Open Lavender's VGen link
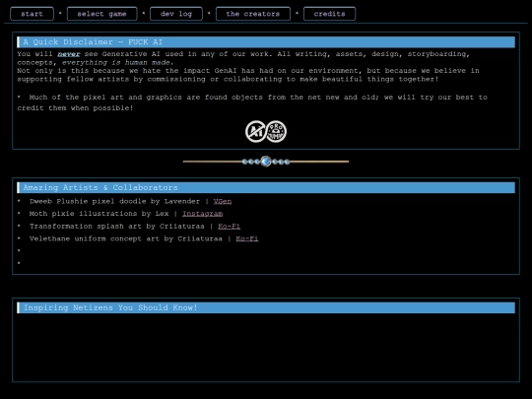Viewport: 532px width, 399px height. 223,201
